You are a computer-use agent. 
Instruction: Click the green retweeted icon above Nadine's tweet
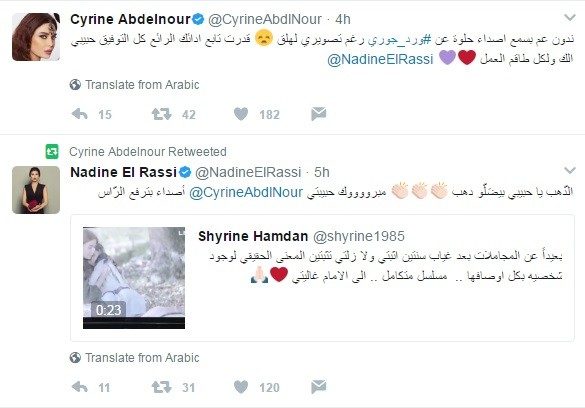point(52,151)
